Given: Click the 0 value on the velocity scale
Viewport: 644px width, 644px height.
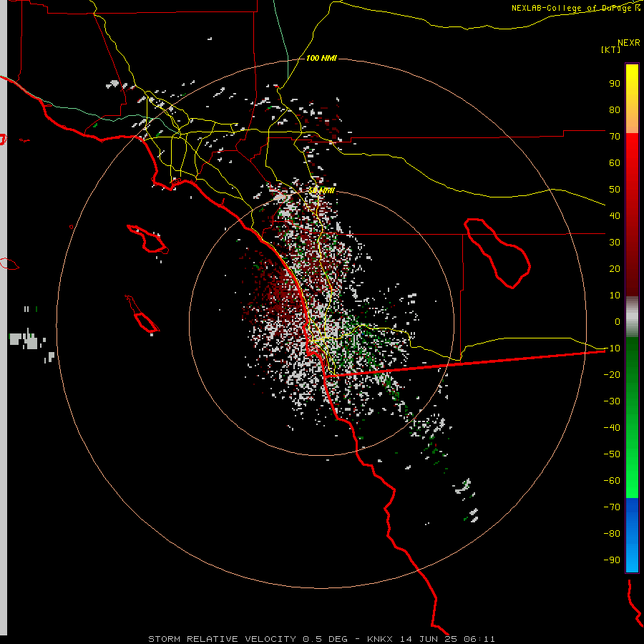Looking at the screenshot, I should pos(618,321).
